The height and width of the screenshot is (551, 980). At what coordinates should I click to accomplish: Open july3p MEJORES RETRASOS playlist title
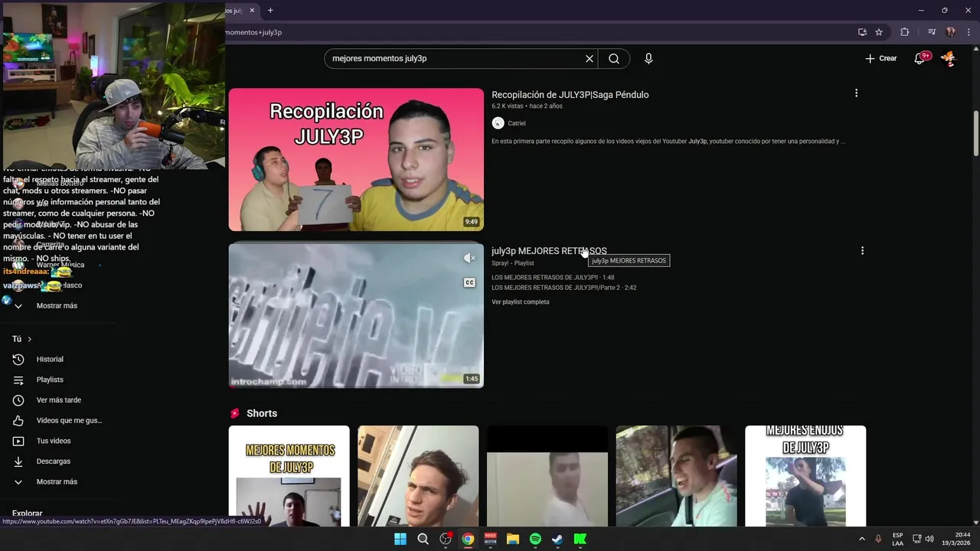point(549,251)
